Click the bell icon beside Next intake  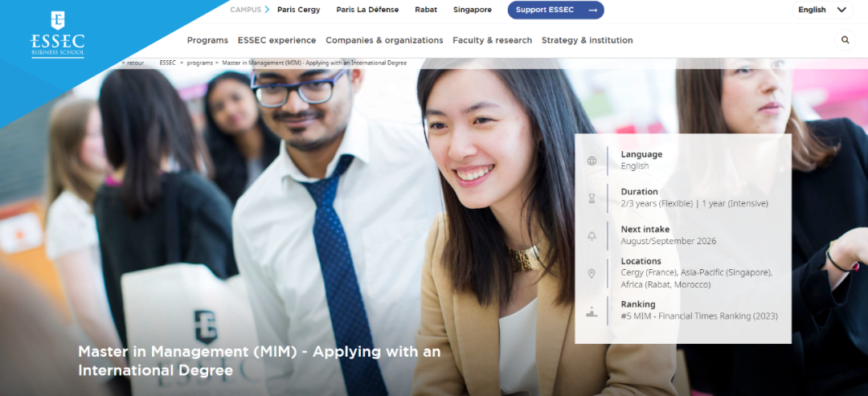click(x=592, y=236)
